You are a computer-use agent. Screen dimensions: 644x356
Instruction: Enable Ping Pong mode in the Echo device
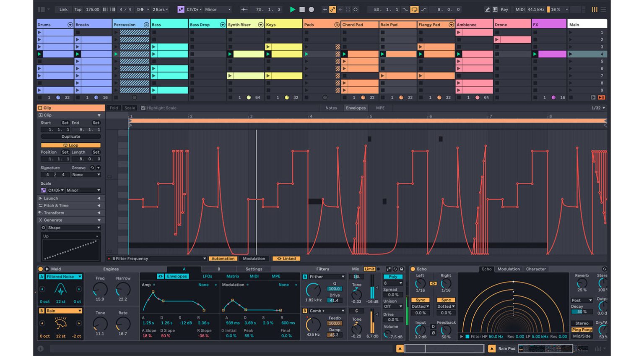[x=582, y=330]
